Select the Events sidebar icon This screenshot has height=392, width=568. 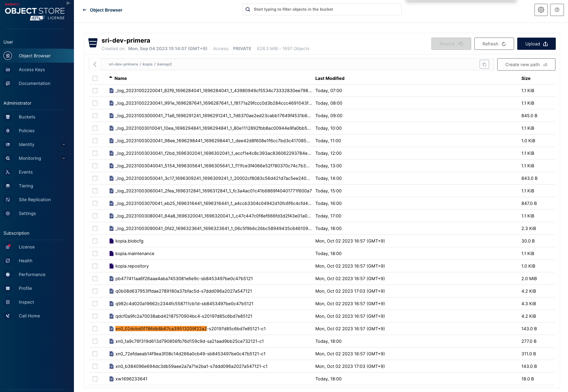coord(8,172)
